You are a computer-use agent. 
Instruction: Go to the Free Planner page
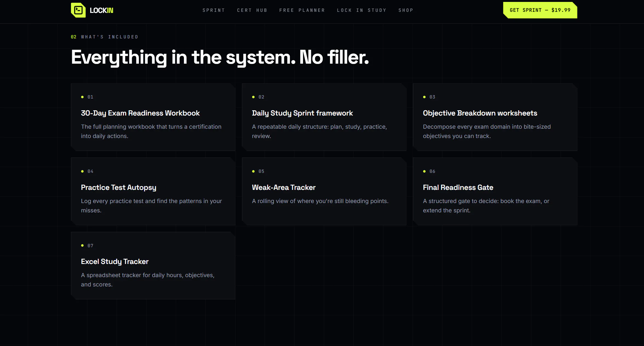302,10
